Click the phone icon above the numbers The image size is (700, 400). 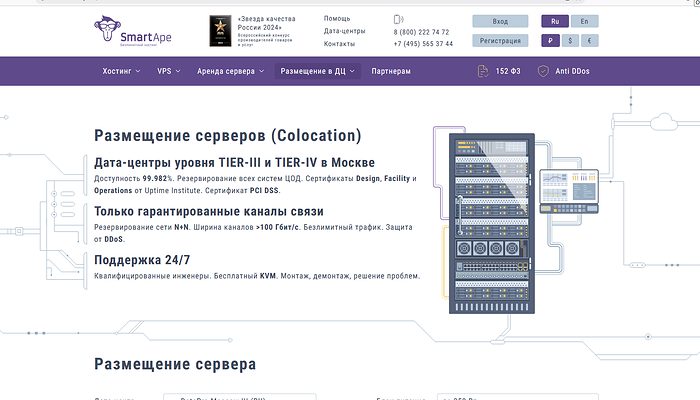click(398, 19)
